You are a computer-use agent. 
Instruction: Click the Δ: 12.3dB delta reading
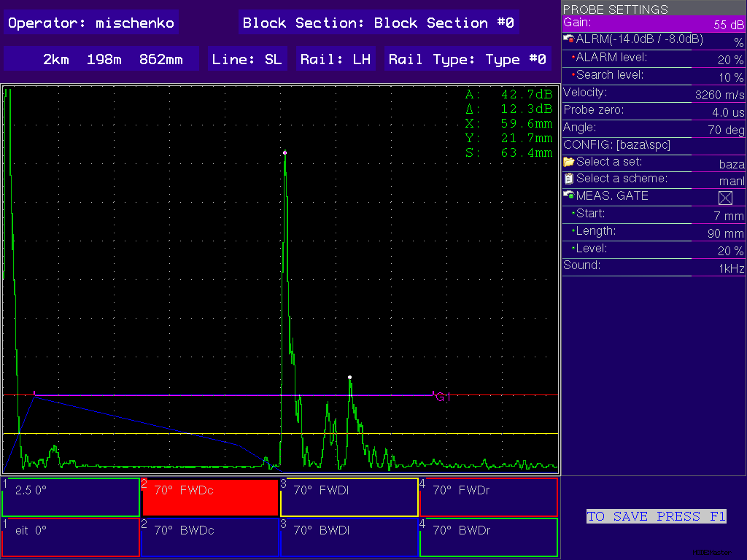(508, 109)
